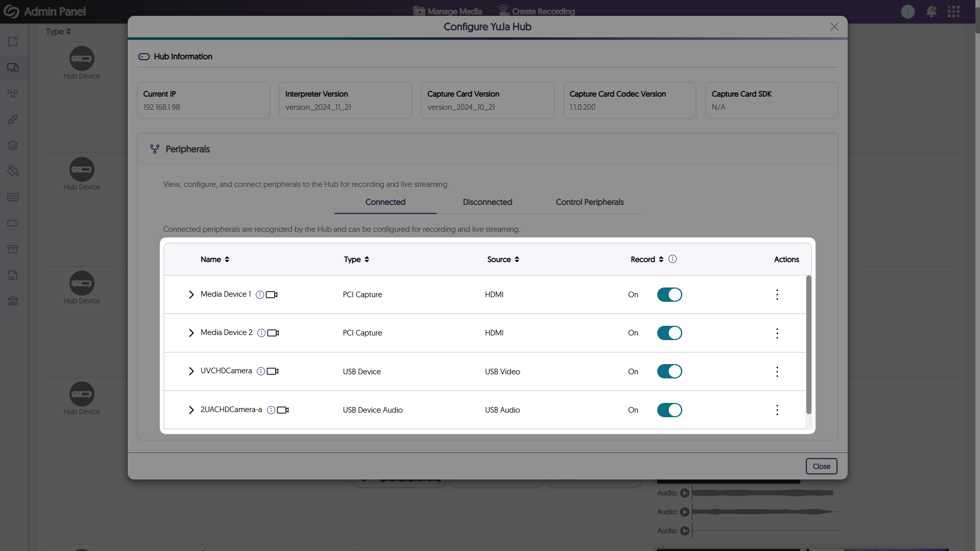The width and height of the screenshot is (980, 551).
Task: Open the YuJa logo home icon
Action: pyautogui.click(x=11, y=11)
